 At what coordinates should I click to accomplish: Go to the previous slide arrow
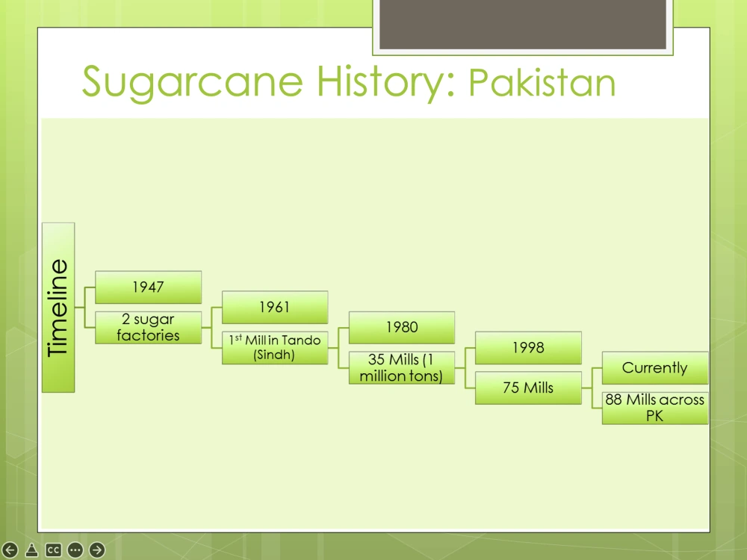[10, 550]
